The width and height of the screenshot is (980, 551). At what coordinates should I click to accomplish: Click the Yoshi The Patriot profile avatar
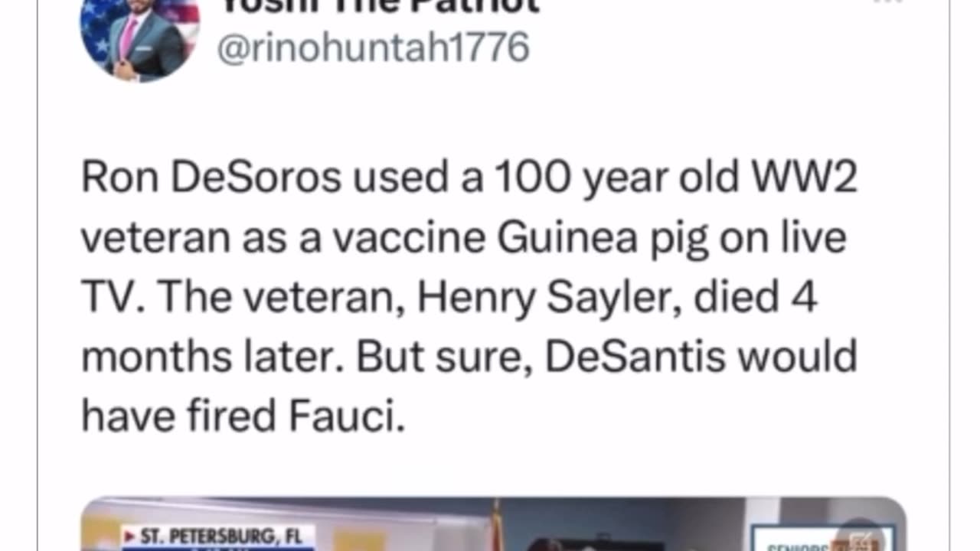pyautogui.click(x=139, y=37)
